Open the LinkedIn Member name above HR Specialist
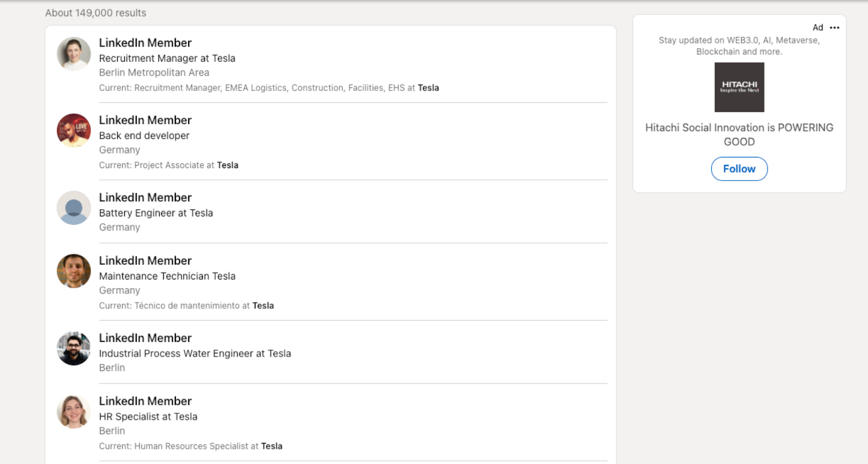Screen dimensions: 868x464 [145, 401]
